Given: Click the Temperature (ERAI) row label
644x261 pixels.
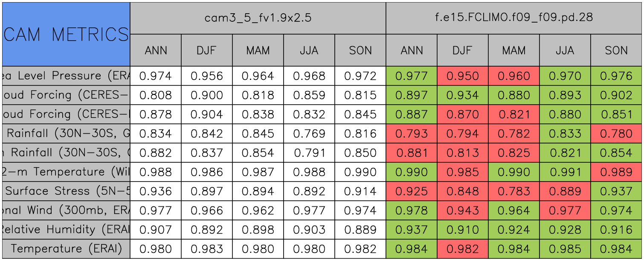Looking at the screenshot, I should (66, 249).
